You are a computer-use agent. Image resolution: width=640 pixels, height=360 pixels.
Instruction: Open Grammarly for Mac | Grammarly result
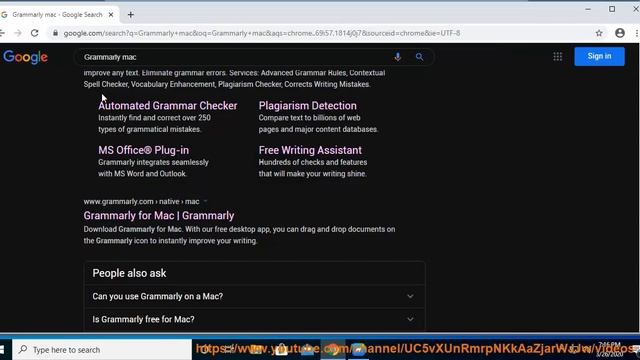(x=159, y=216)
